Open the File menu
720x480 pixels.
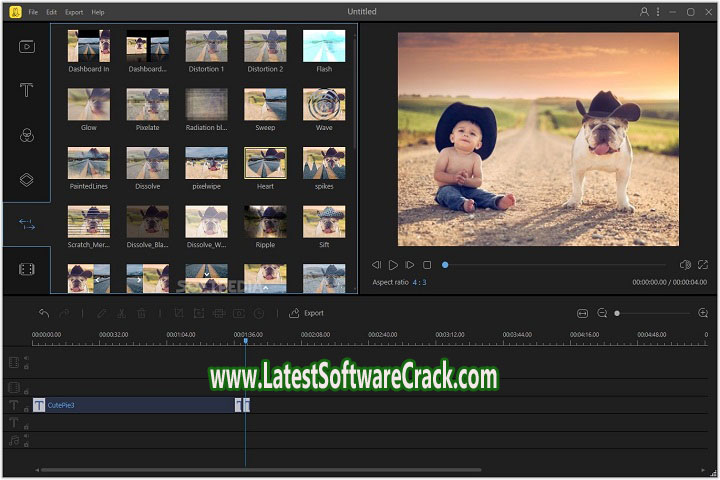point(33,12)
